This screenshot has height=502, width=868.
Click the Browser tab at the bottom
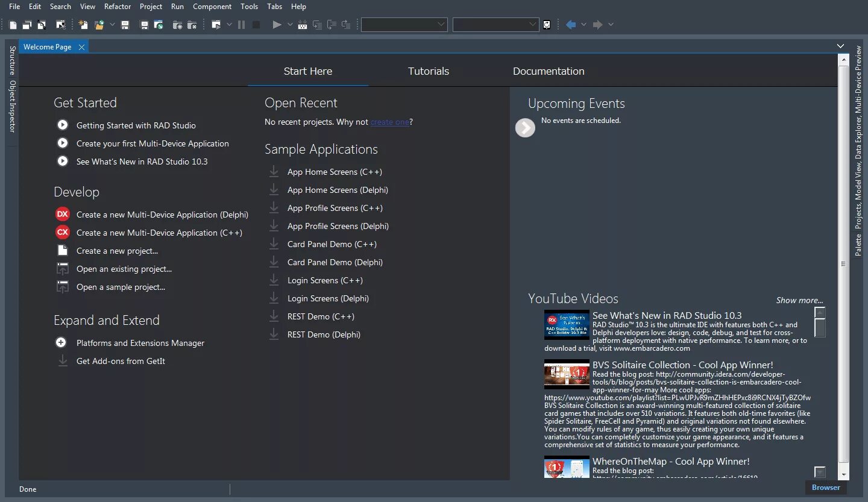[826, 488]
